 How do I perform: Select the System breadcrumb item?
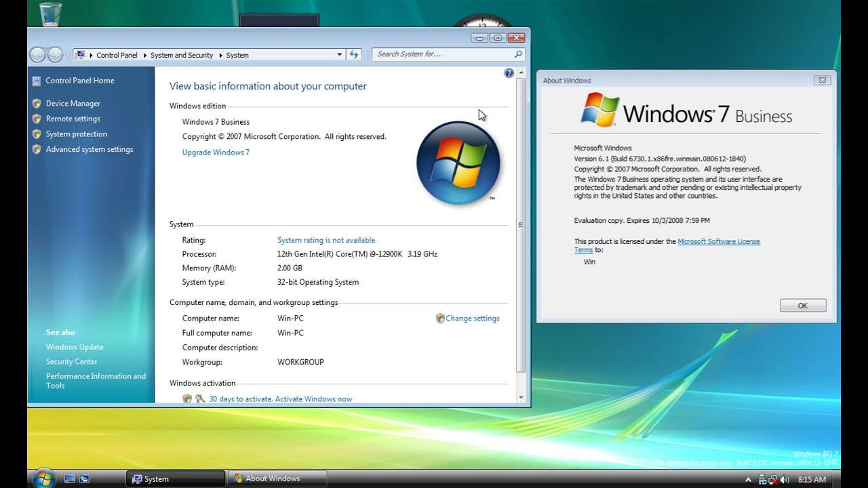pos(237,55)
